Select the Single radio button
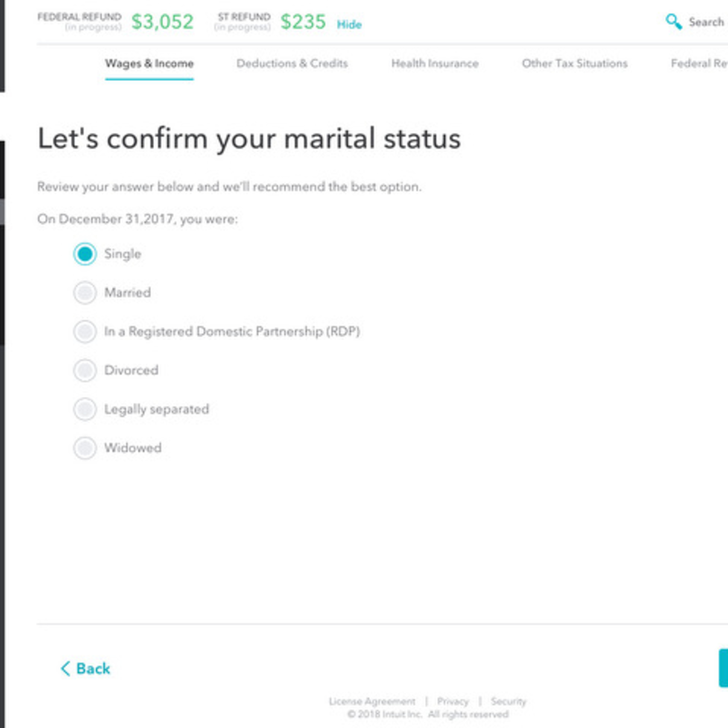 click(x=85, y=254)
